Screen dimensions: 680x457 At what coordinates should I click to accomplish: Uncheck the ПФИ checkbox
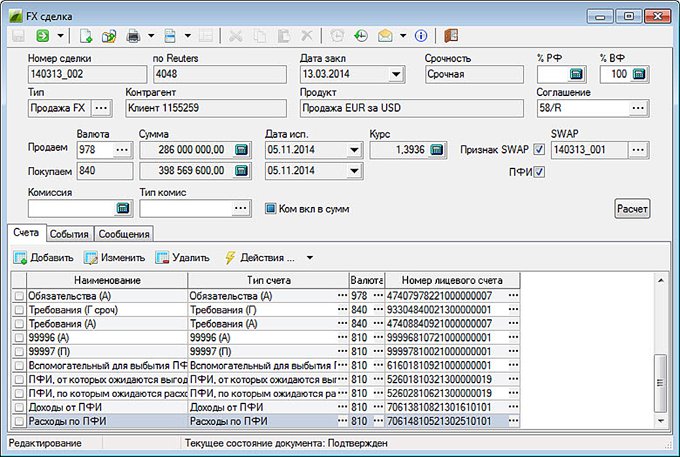539,173
